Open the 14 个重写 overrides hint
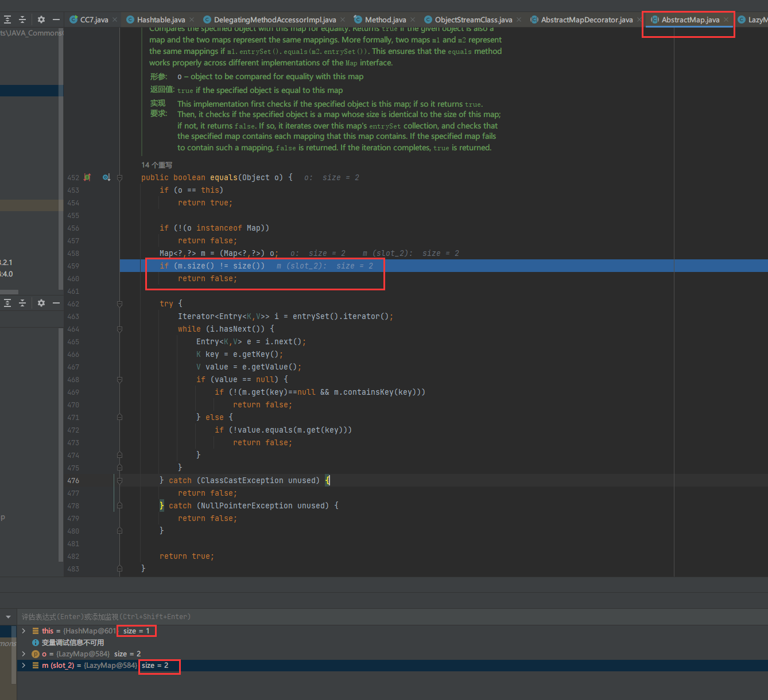Screen dimensions: 768x700 tap(157, 165)
